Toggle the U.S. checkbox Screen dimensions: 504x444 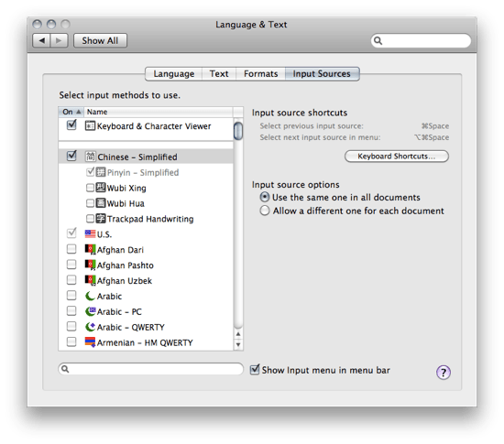coord(71,233)
